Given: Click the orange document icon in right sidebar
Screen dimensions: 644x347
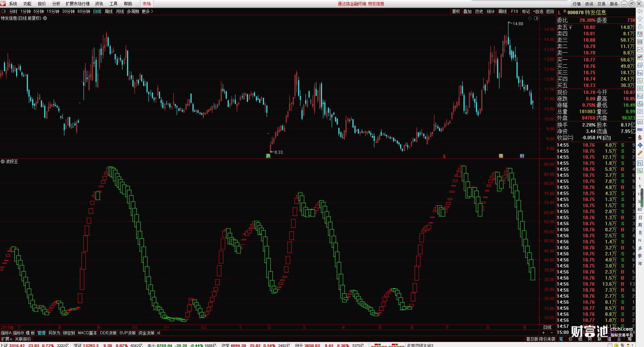Looking at the screenshot, I should click(x=640, y=88).
